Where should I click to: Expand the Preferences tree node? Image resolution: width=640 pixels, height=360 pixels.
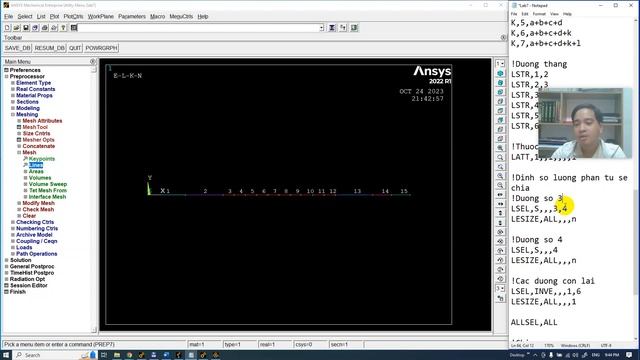(7, 70)
